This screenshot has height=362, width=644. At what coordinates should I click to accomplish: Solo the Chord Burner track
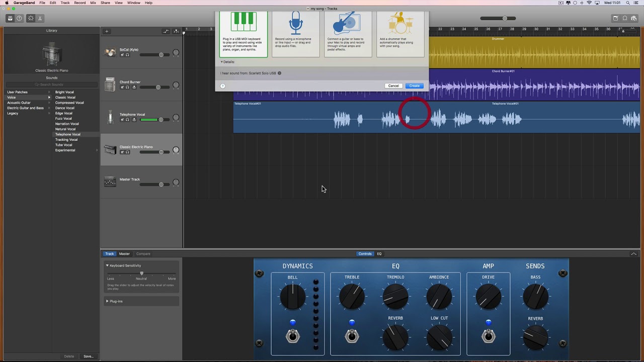127,87
